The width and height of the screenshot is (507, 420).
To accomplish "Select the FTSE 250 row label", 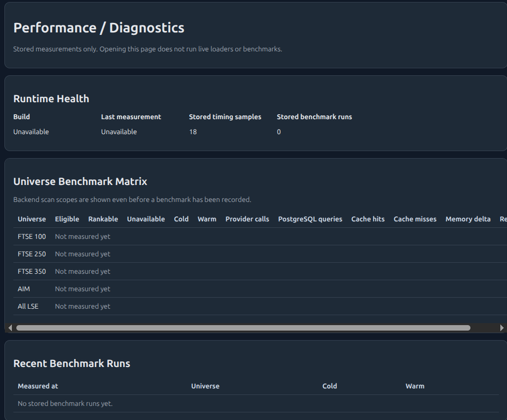I will point(31,254).
